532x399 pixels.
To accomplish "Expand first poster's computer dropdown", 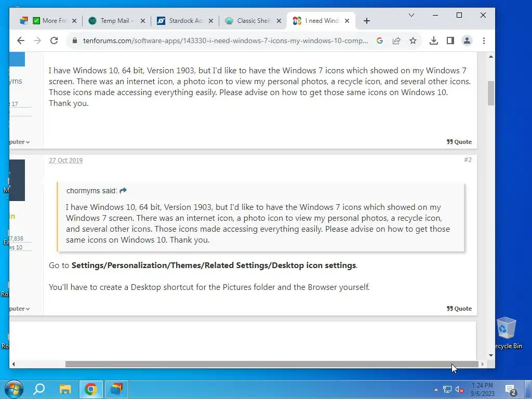I will point(19,142).
